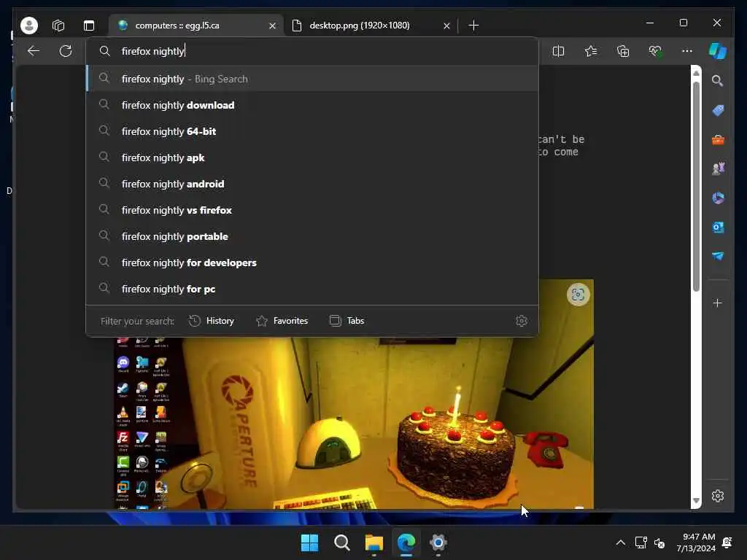Filter search by Favorites
Screen dimensions: 747x560
pyautogui.click(x=282, y=321)
